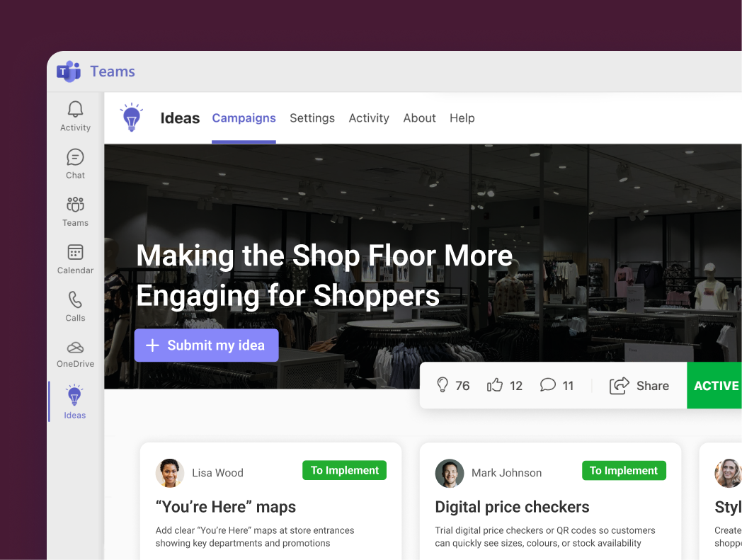Click the Ideas lightbulb app logo
Image resolution: width=742 pixels, height=560 pixels.
tap(132, 117)
